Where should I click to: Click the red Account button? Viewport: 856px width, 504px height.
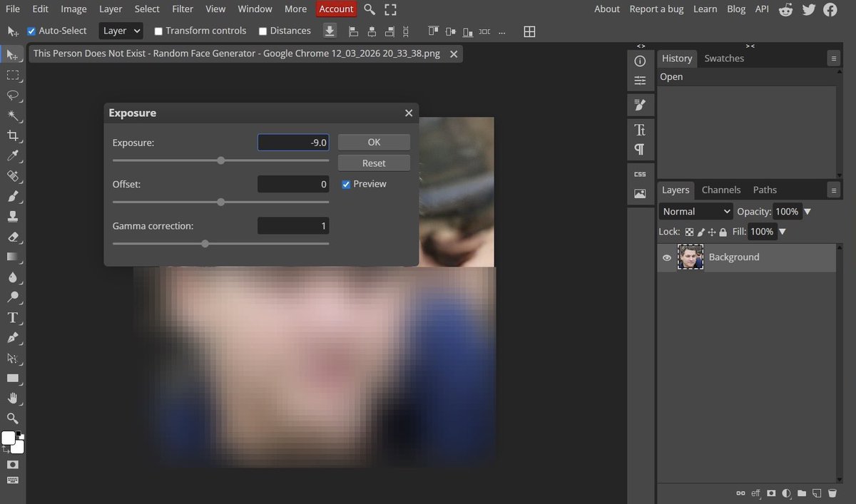(x=336, y=9)
